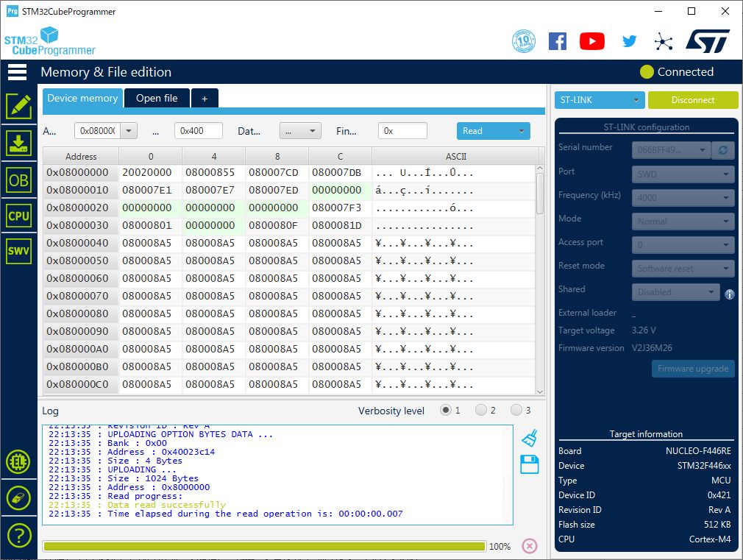Click the size input field showing 0x400
This screenshot has height=560, width=743.
[198, 131]
